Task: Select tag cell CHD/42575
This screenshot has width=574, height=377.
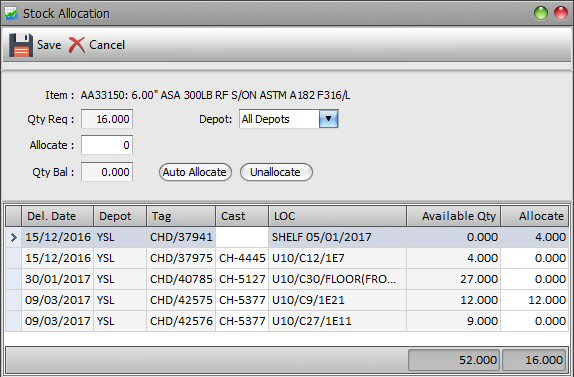Action: click(x=181, y=300)
